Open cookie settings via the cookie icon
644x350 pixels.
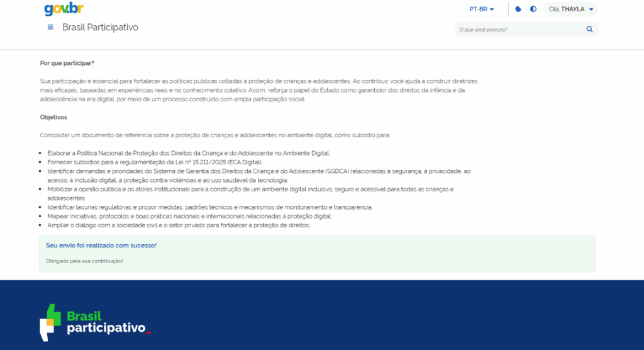click(x=518, y=9)
